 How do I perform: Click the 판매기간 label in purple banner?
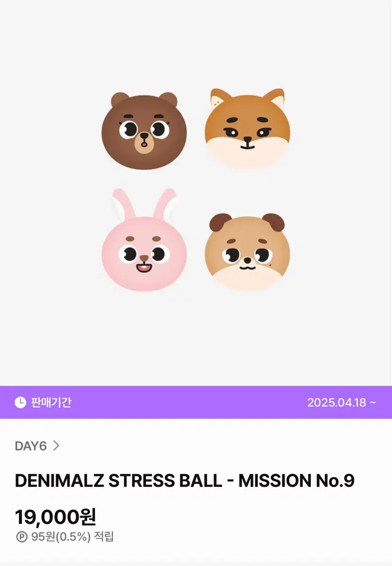51,402
